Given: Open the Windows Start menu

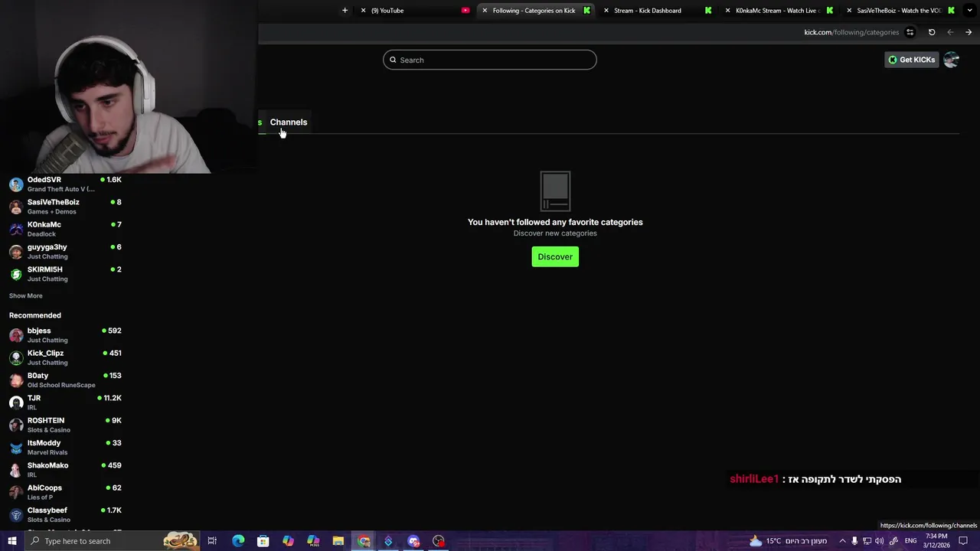Looking at the screenshot, I should pyautogui.click(x=12, y=541).
